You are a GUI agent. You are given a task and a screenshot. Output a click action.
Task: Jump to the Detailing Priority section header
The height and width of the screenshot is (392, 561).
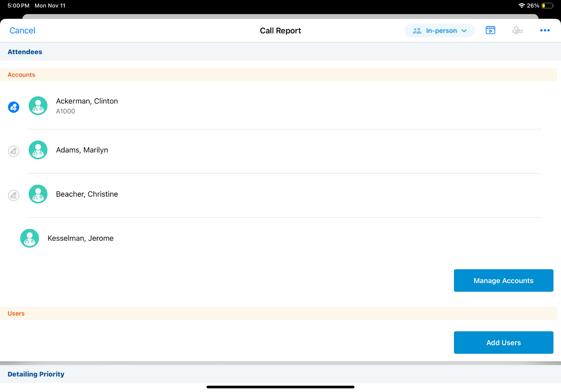36,374
